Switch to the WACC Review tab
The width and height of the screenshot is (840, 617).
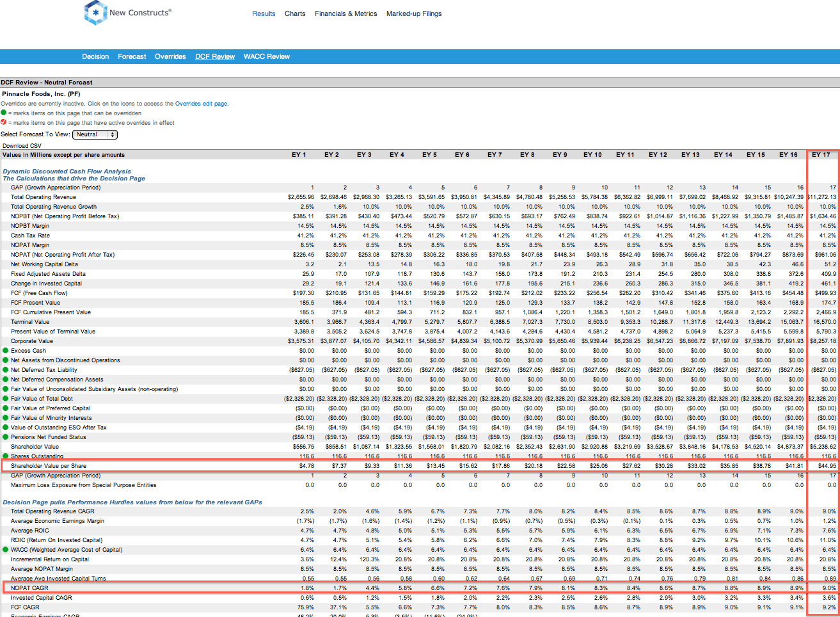(x=267, y=56)
